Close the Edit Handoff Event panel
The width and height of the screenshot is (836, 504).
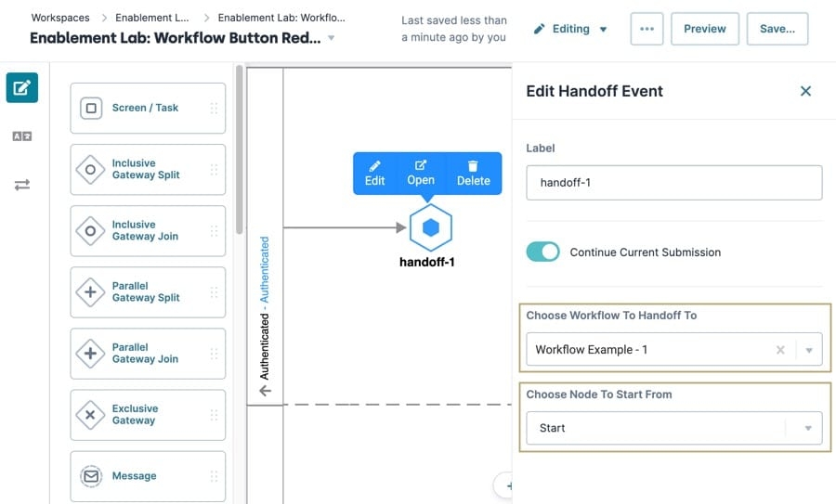coord(805,91)
